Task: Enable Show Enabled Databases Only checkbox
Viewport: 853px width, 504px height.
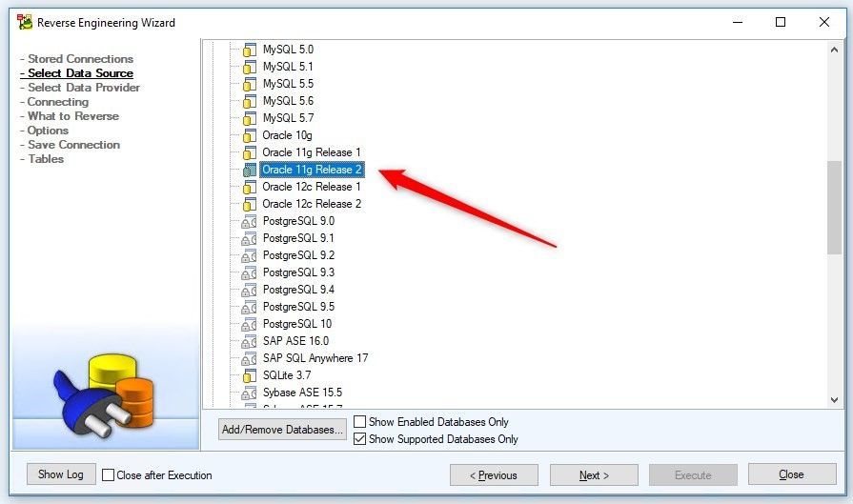Action: click(x=359, y=422)
